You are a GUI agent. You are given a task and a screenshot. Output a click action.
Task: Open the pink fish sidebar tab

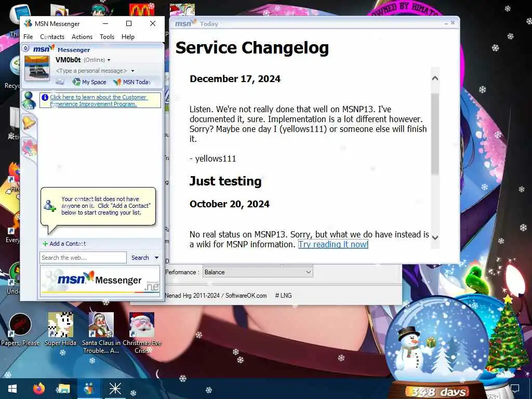[30, 148]
